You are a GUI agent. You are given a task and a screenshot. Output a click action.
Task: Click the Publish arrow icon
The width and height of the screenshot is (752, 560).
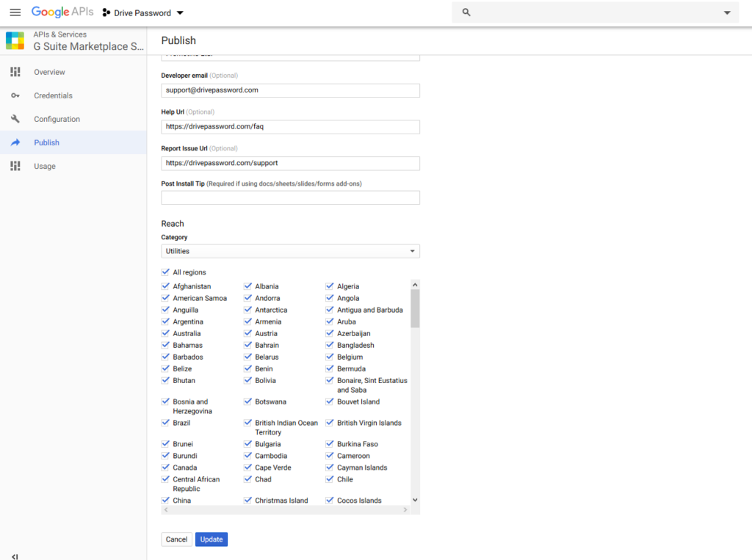click(15, 142)
